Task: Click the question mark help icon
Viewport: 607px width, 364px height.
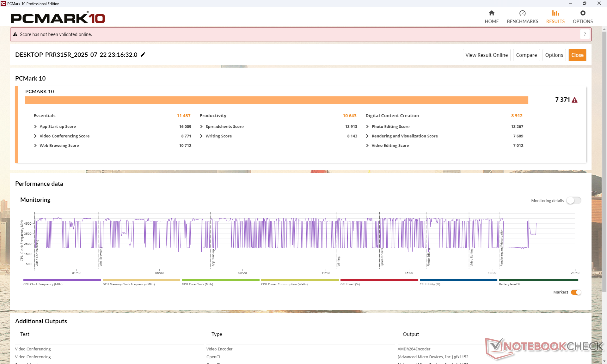Action: point(585,34)
